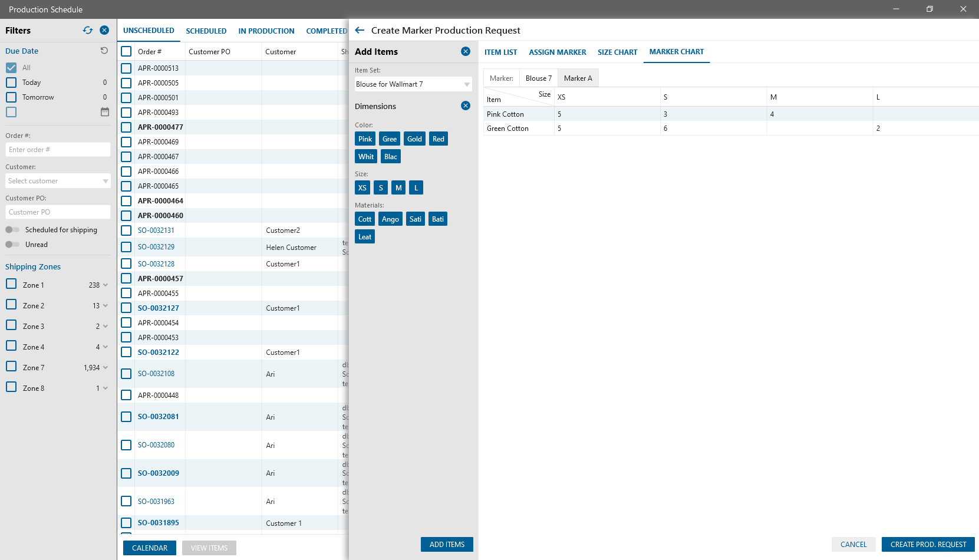Open order link SO-0032081
This screenshot has width=979, height=560.
pos(158,417)
